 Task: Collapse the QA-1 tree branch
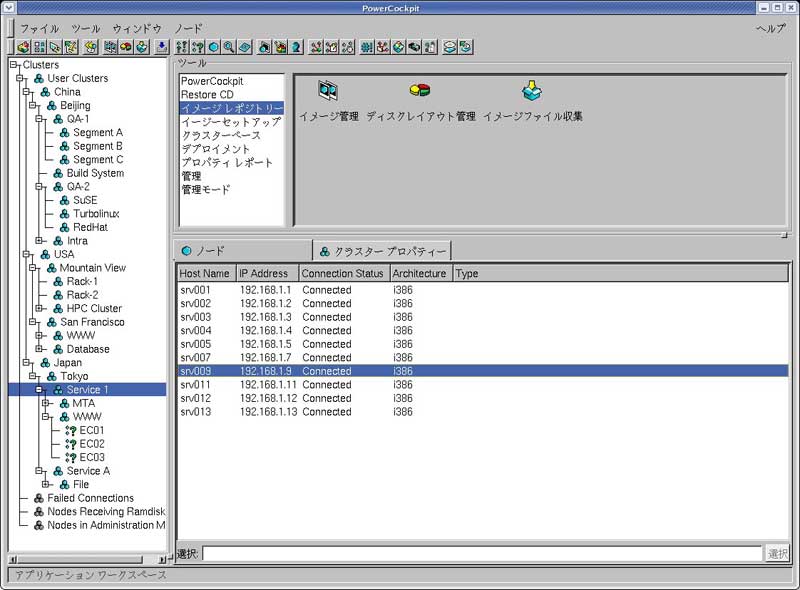click(x=39, y=119)
